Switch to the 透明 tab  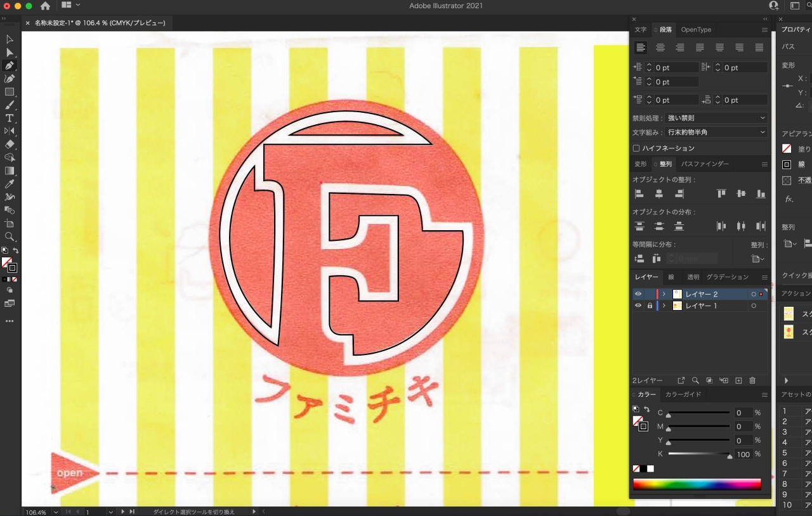click(x=693, y=277)
